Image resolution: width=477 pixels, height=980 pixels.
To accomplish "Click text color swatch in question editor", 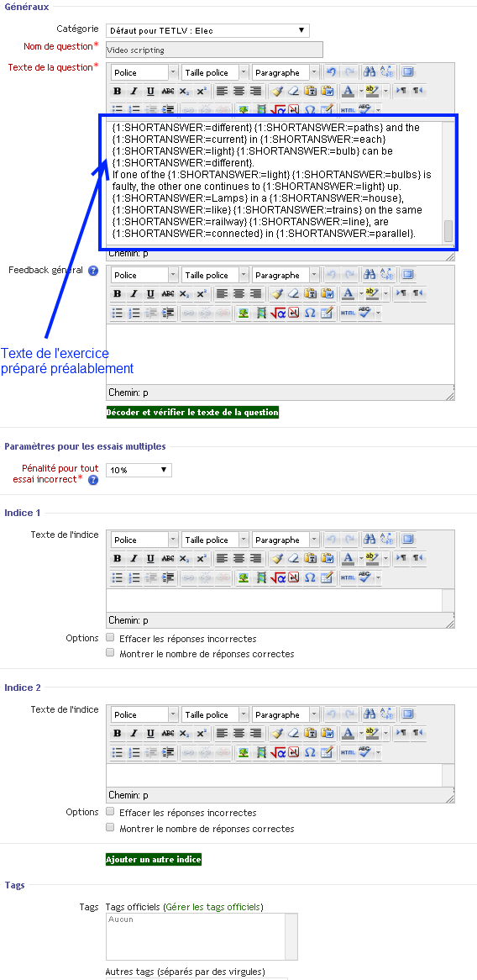I will point(348,92).
